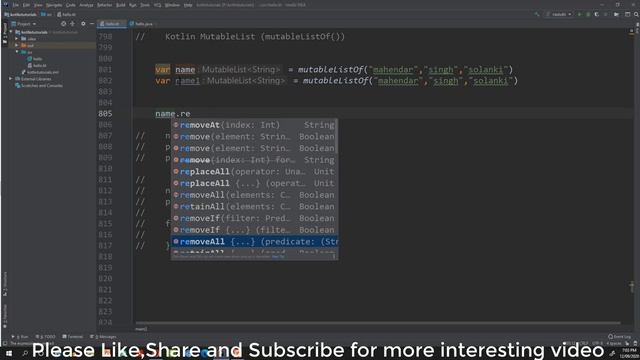
Task: Open the Window menu
Action: tap(172, 5)
